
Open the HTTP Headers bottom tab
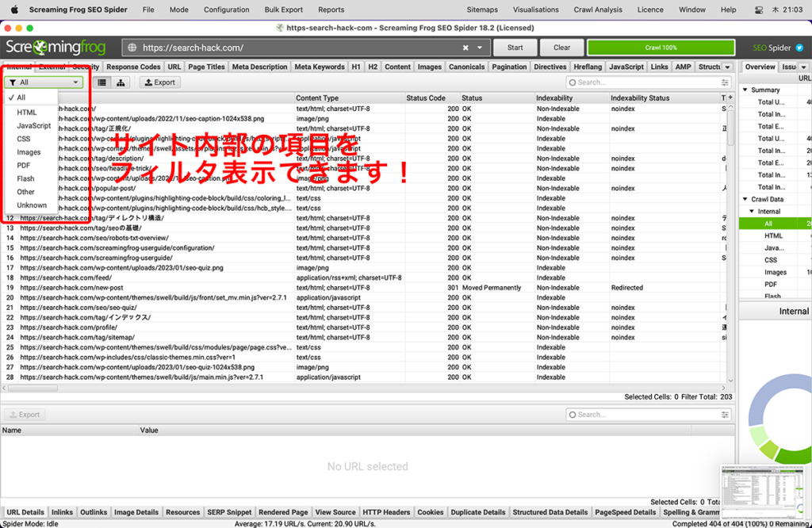(386, 512)
